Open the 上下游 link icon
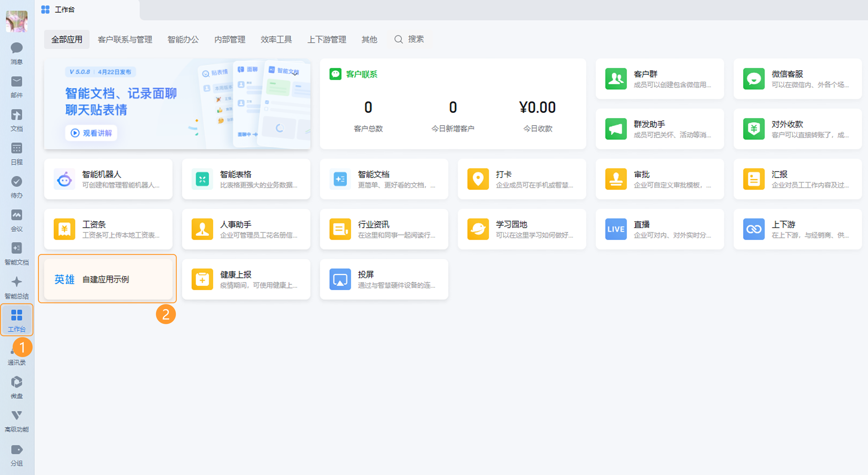The width and height of the screenshot is (868, 475). 753,229
